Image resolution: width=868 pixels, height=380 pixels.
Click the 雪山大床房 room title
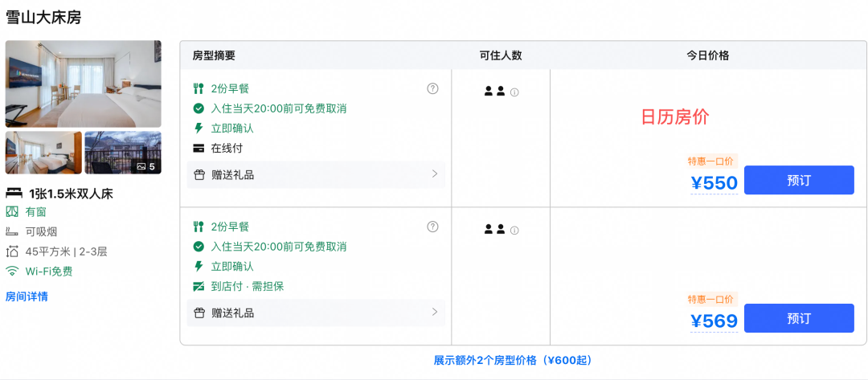43,17
